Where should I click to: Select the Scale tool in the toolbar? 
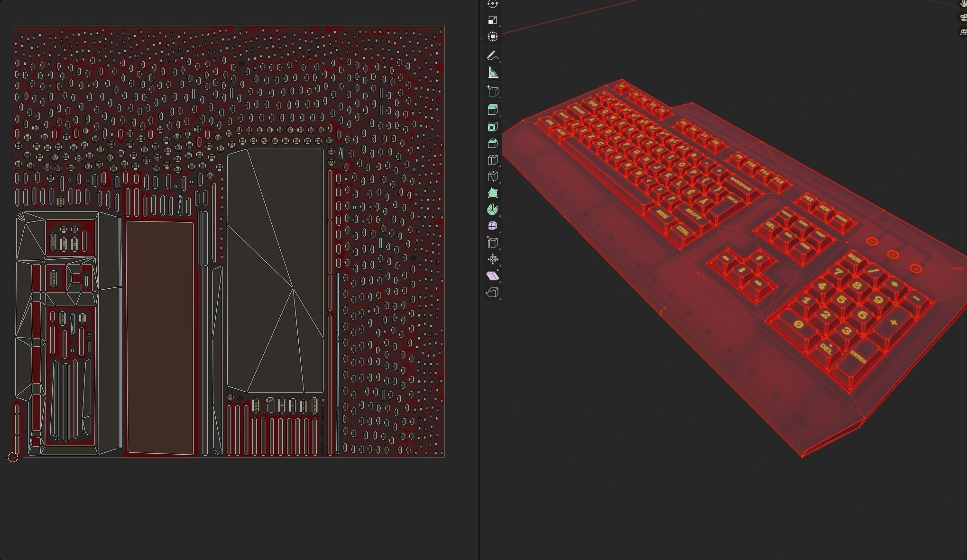493,20
